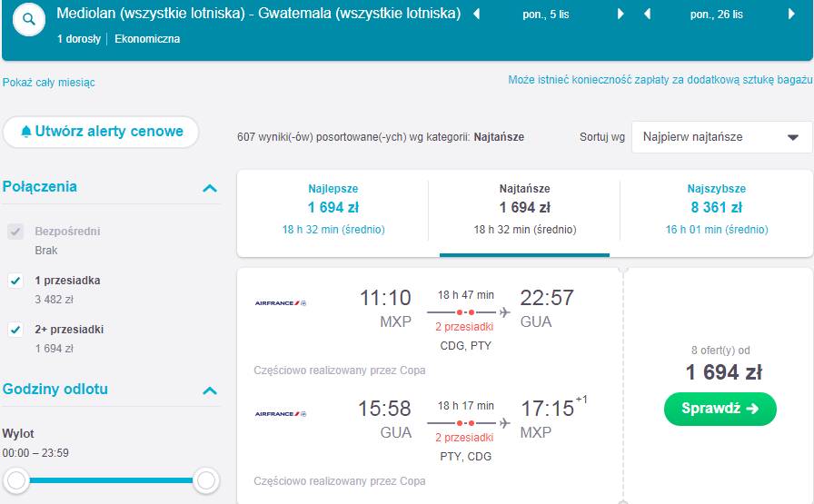Open the search magnifier icon
Viewport: 814px width, 504px height.
point(29,20)
